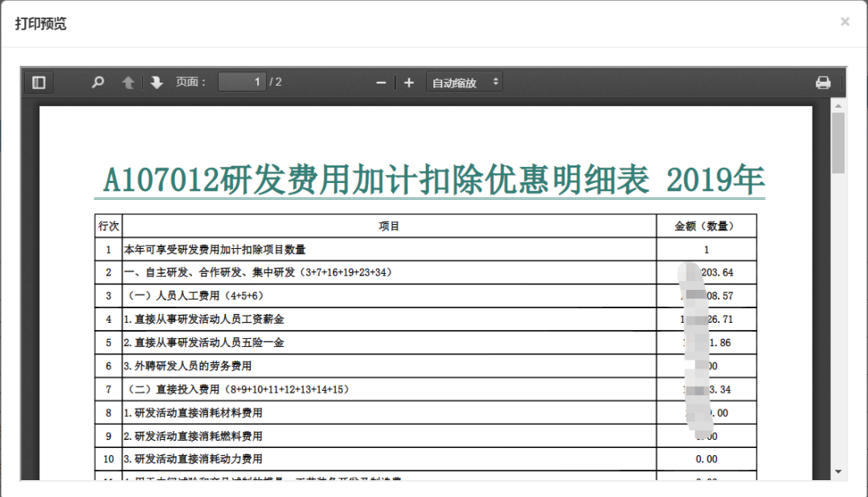Select row 3.研发活动直接消耗动力费用

(x=426, y=458)
